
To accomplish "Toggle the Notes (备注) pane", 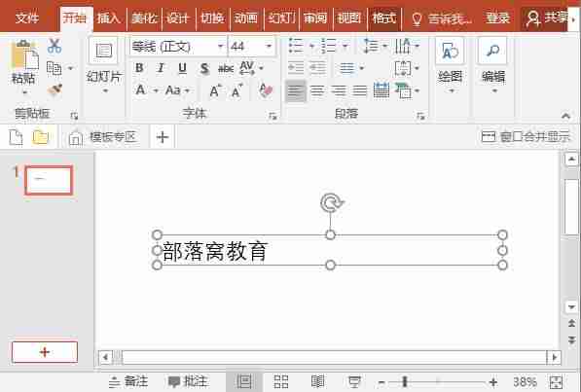I will [x=128, y=381].
